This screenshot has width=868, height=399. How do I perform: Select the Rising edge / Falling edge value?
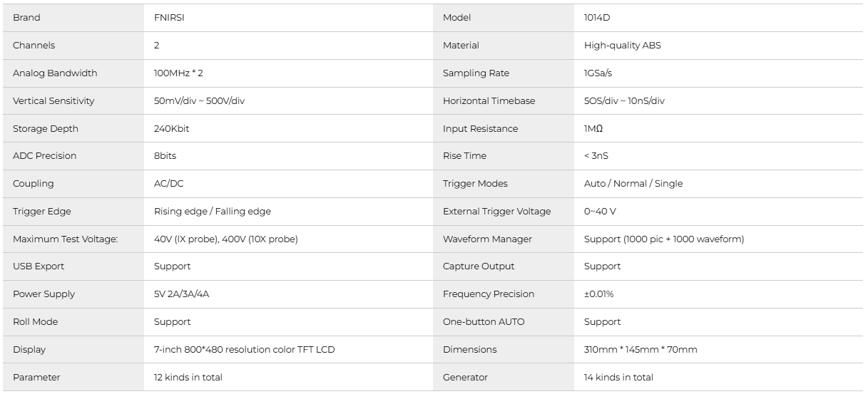point(213,212)
